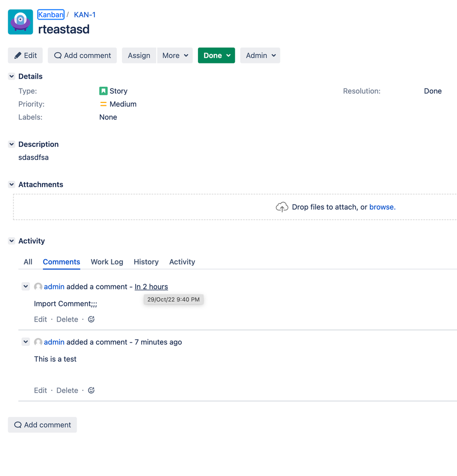Click the Medium priority icon
The width and height of the screenshot is (457, 476).
pos(103,104)
